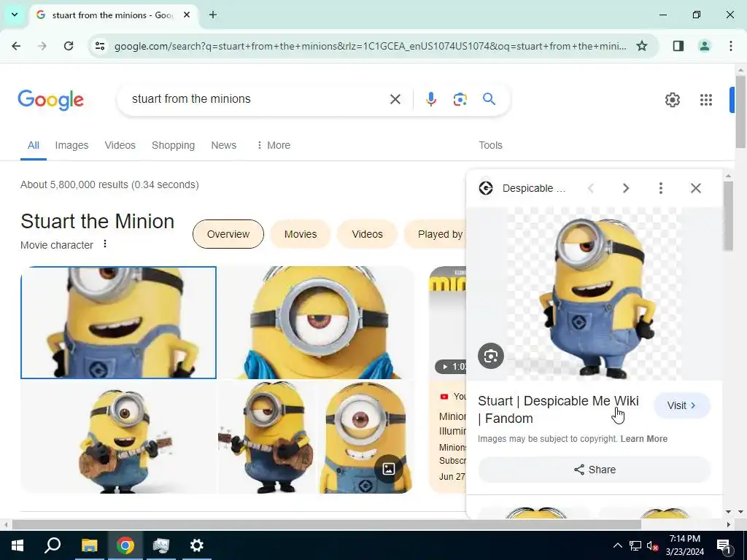Reload the current page
This screenshot has height=560, width=747.
[x=69, y=46]
